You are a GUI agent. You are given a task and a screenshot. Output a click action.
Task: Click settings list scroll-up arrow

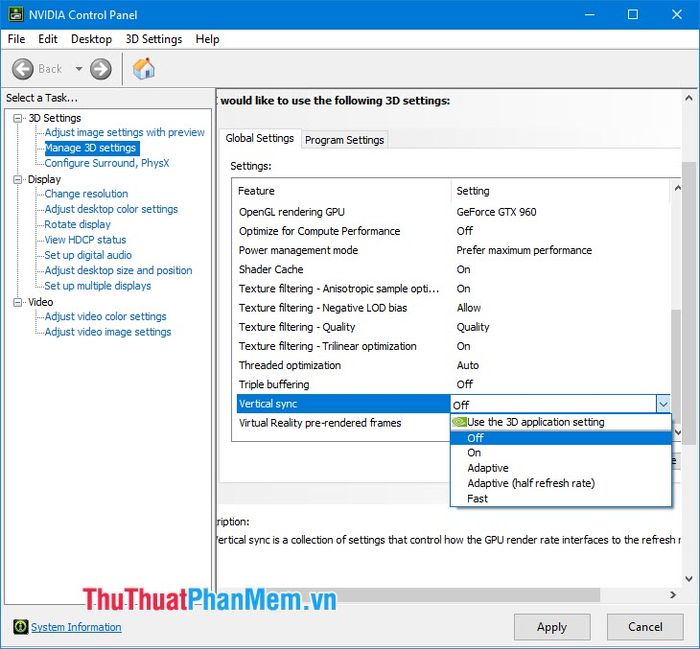pos(677,188)
